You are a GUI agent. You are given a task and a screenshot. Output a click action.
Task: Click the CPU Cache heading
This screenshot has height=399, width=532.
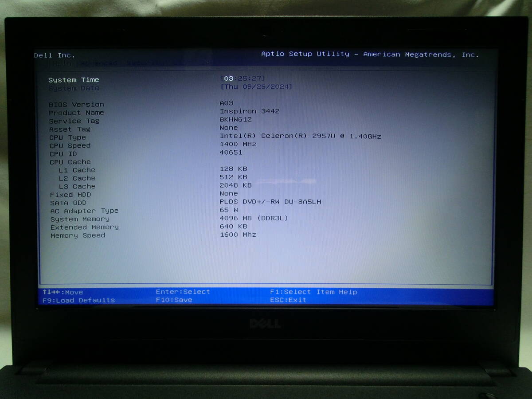(x=70, y=162)
